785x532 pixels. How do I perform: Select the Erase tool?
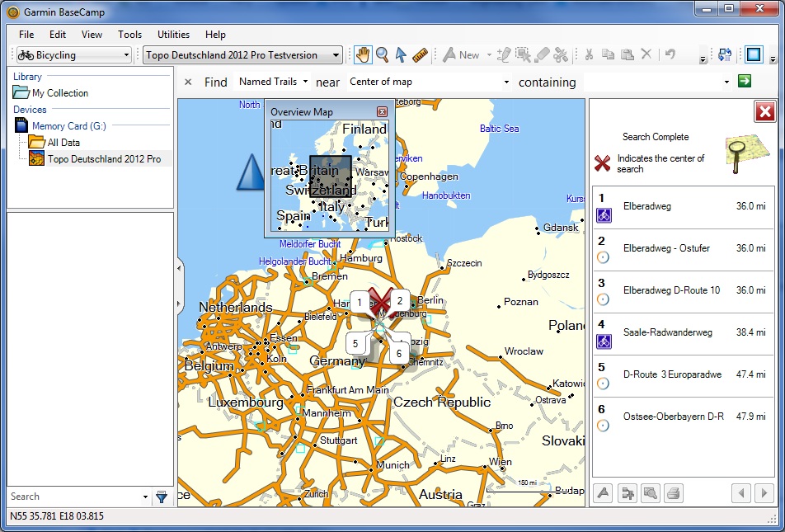[x=543, y=54]
